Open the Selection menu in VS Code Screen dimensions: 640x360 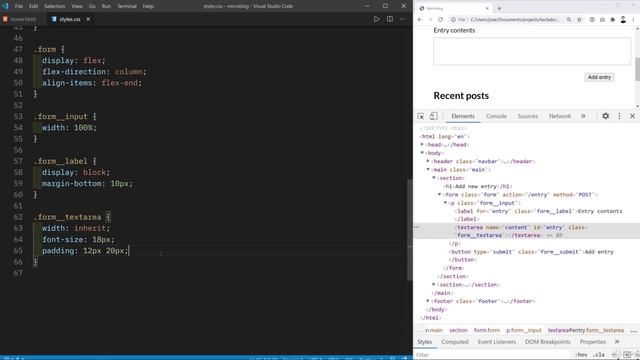pos(54,6)
